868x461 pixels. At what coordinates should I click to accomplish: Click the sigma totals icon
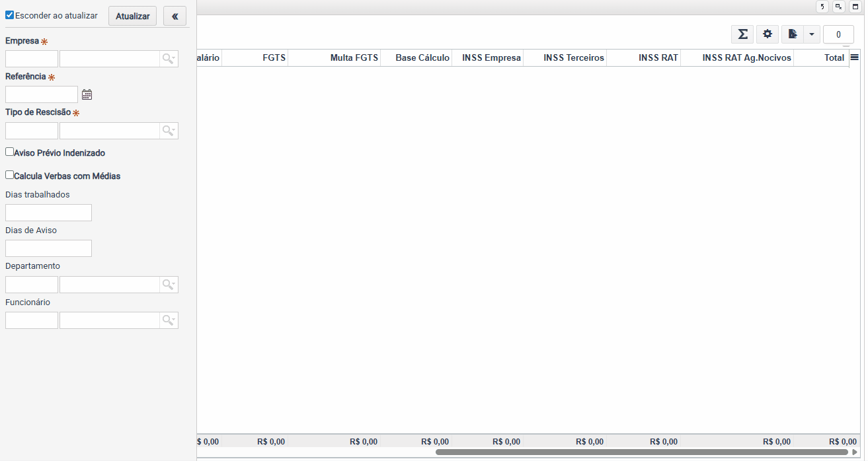click(742, 34)
